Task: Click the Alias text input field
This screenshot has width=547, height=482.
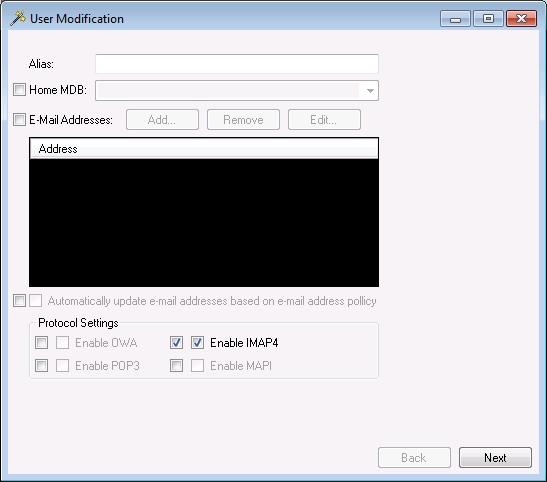Action: (237, 64)
